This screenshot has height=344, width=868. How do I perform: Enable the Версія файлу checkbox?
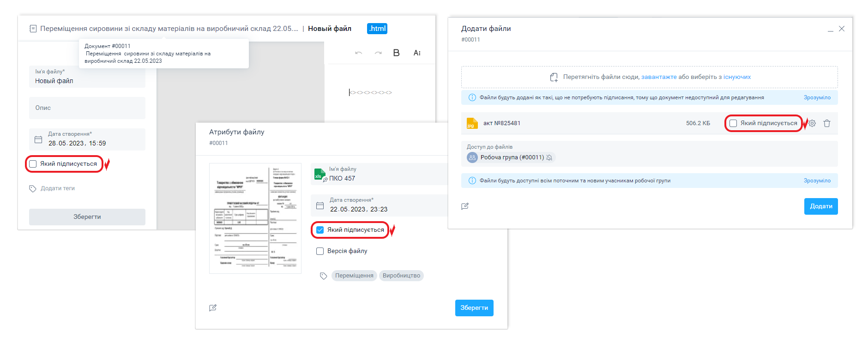(320, 251)
